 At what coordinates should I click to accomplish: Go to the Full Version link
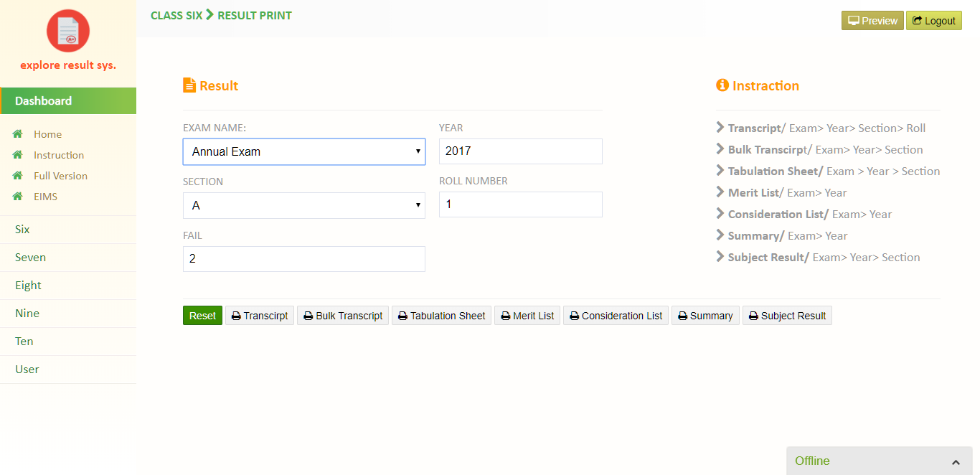point(60,176)
